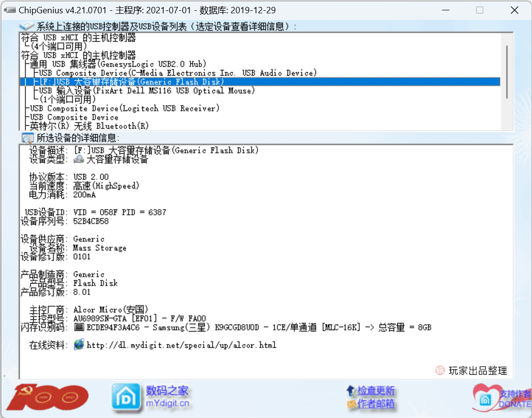Open the 检查更新 check for updates link

point(376,390)
